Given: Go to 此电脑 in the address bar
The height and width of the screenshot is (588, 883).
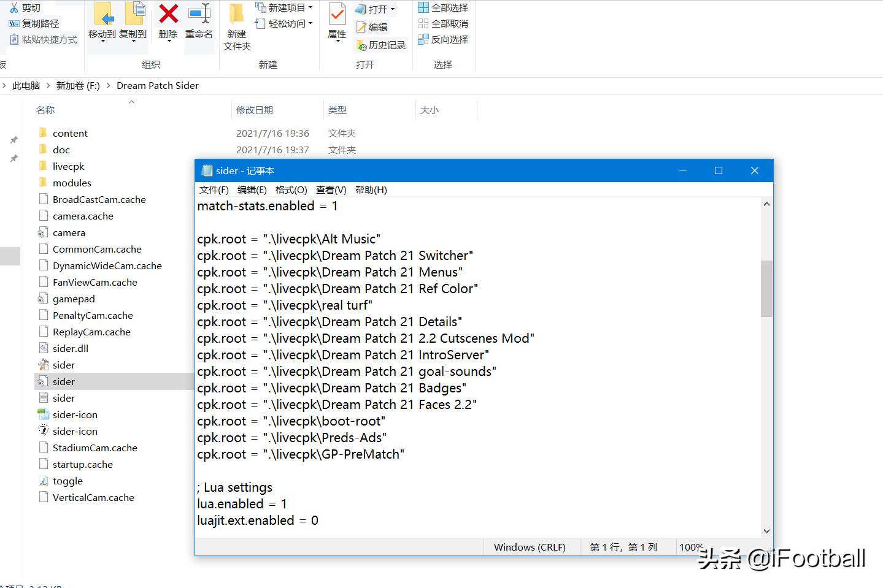Looking at the screenshot, I should pyautogui.click(x=26, y=86).
